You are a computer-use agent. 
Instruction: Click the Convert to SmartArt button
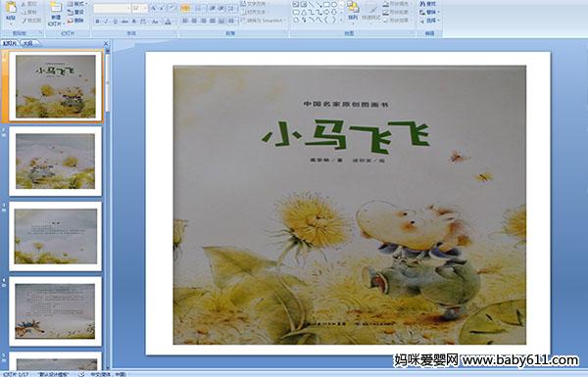tap(264, 21)
